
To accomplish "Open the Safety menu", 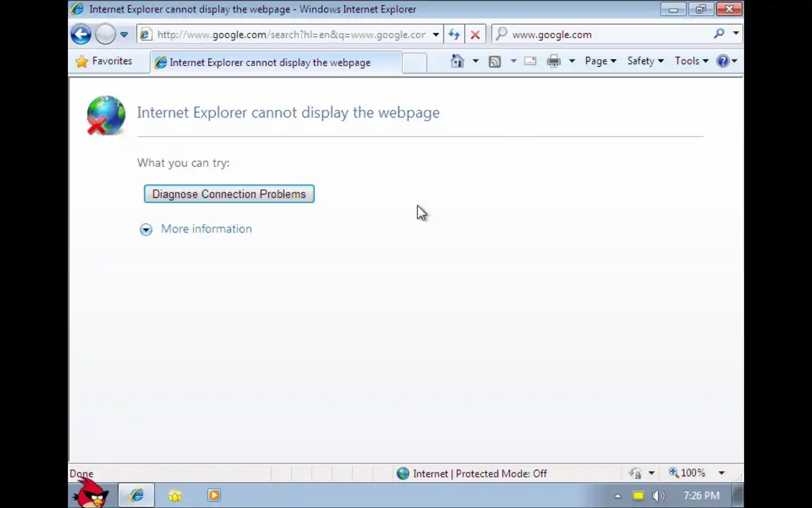I will [x=645, y=61].
